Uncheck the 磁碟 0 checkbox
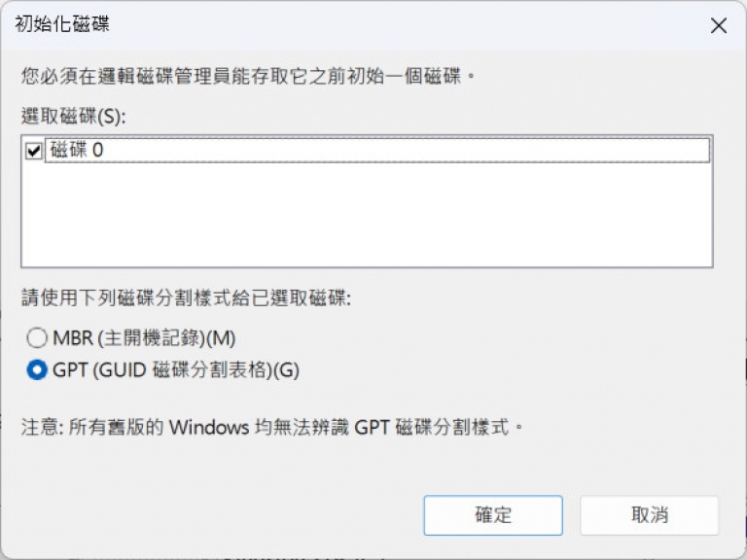 click(34, 151)
